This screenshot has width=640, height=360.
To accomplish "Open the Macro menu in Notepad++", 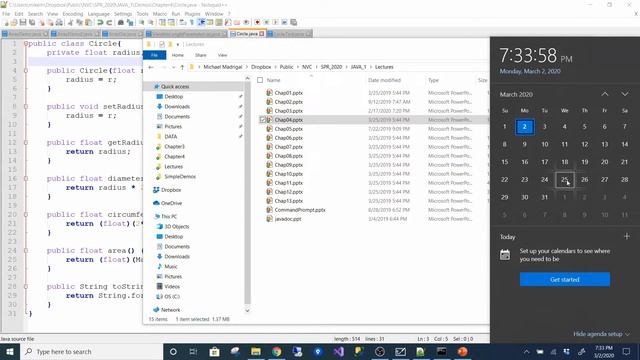I will click(160, 14).
